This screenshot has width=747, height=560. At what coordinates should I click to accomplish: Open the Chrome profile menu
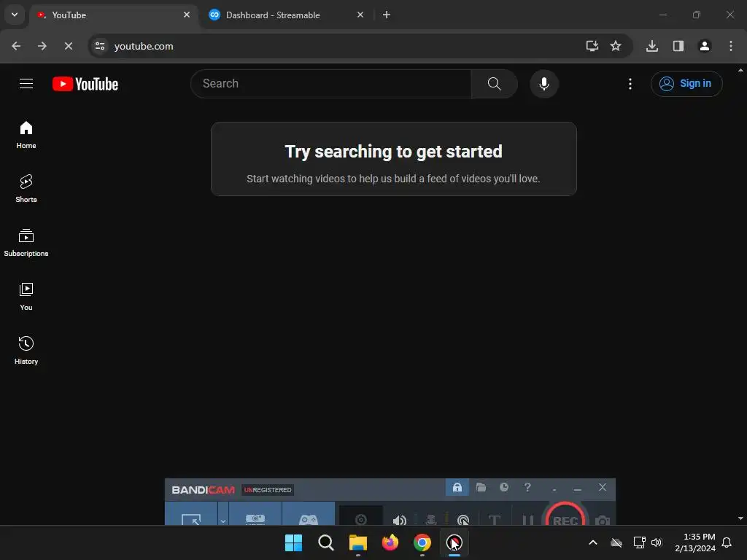[x=704, y=46]
